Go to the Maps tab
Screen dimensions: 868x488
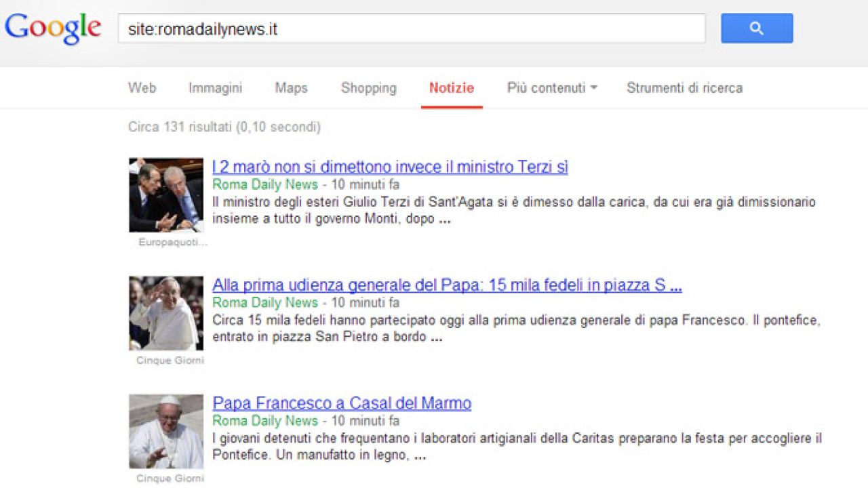click(x=291, y=88)
